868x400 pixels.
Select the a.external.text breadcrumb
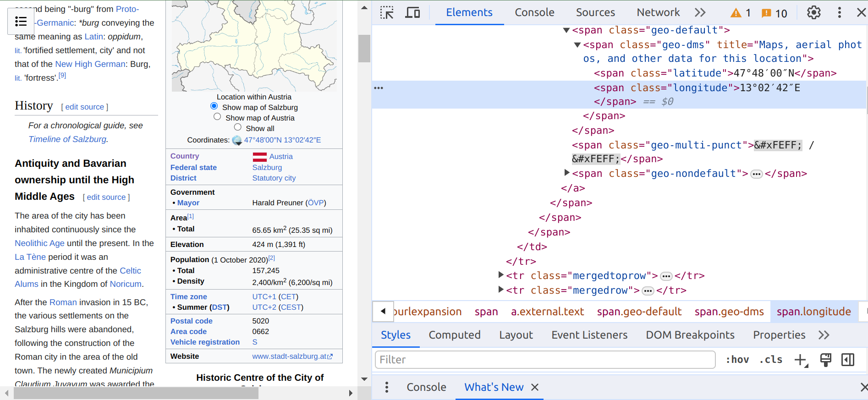[547, 312]
